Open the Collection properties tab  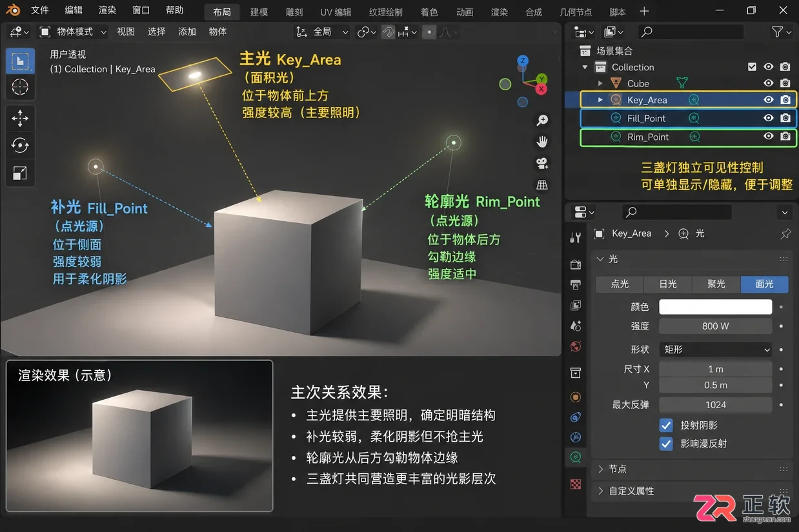pyautogui.click(x=576, y=372)
